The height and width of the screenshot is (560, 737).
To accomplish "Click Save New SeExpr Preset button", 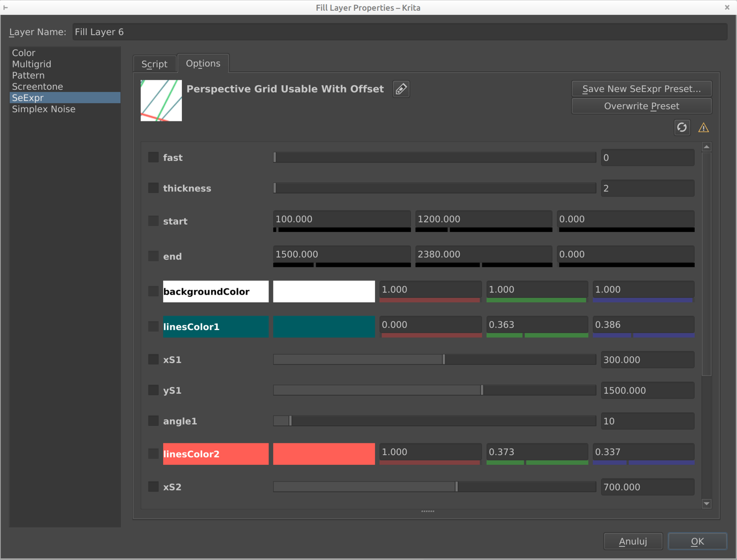I will [x=641, y=89].
